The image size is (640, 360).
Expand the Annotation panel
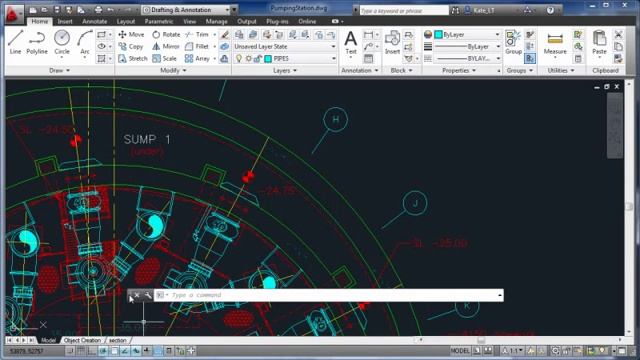click(360, 71)
